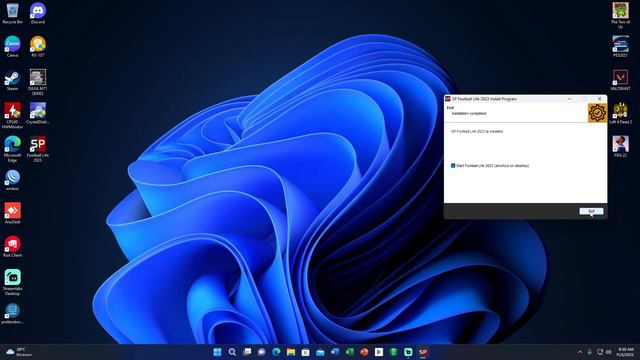Open the Windows Start menu

click(217, 352)
